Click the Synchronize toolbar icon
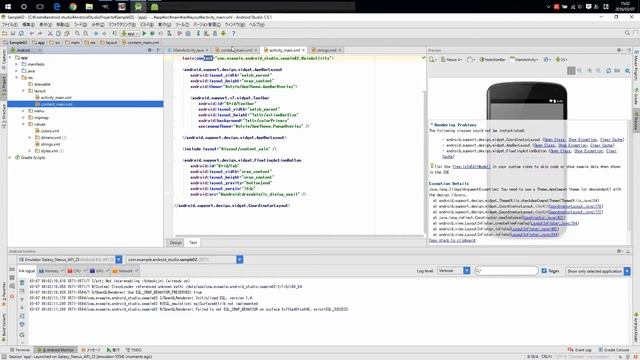The image size is (640, 360). tap(21, 33)
